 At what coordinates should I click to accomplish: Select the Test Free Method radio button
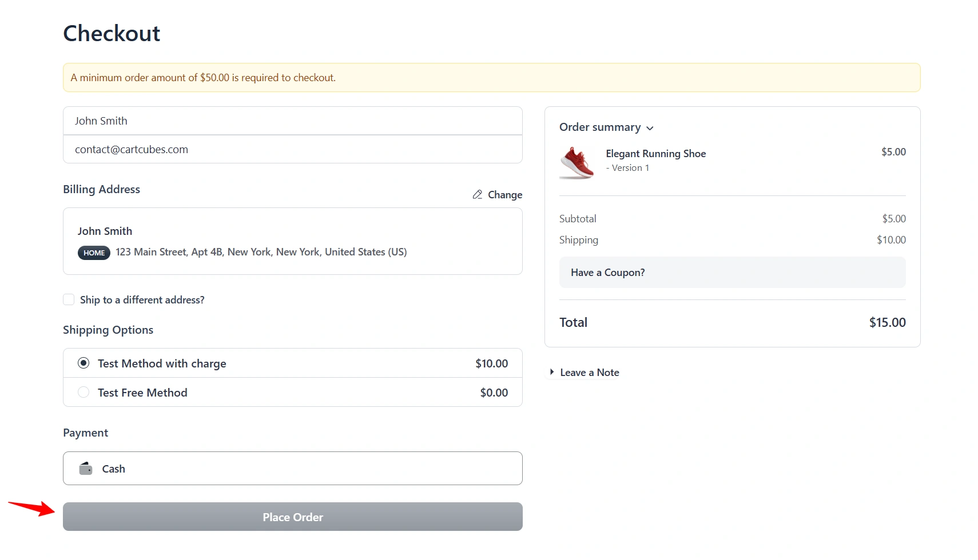[x=84, y=392]
